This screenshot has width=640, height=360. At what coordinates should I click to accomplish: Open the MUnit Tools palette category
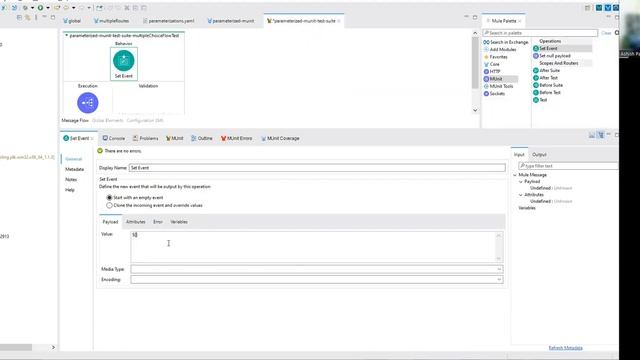click(498, 86)
